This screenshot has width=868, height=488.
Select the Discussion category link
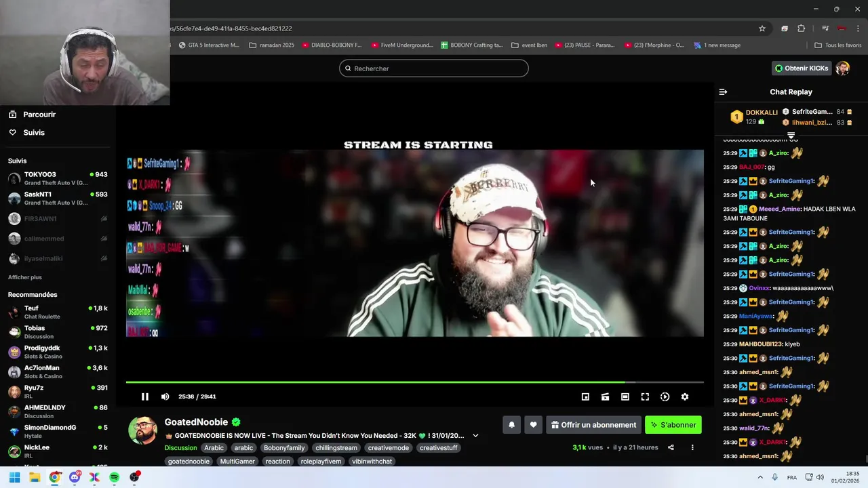pos(180,448)
